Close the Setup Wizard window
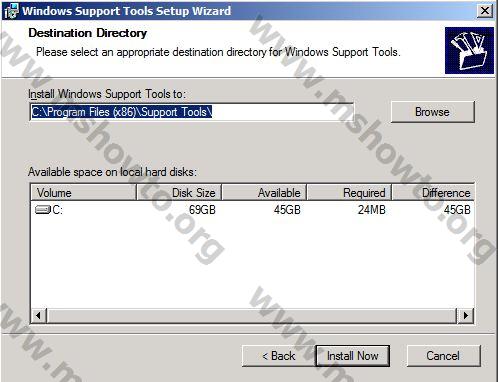Image resolution: width=498 pixels, height=382 pixels. click(x=485, y=11)
